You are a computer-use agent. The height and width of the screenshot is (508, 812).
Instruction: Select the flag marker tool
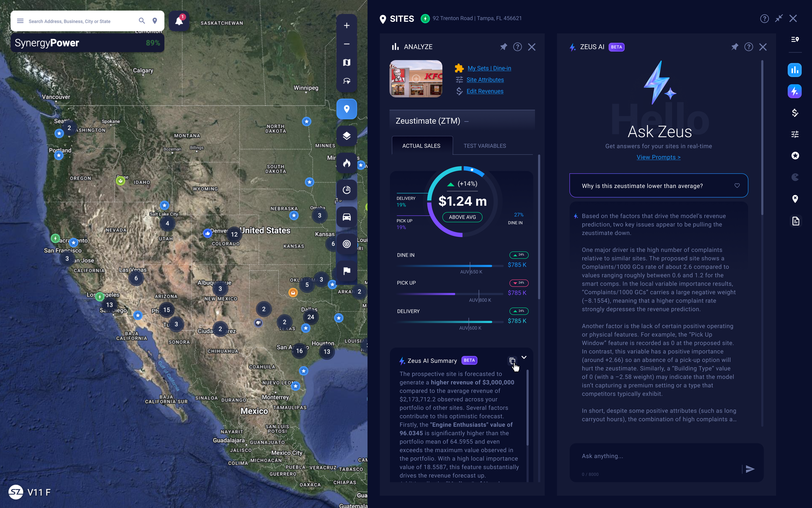click(x=347, y=271)
